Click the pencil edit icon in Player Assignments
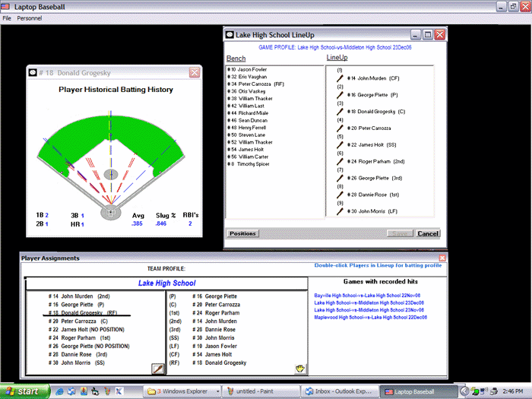Image resolution: width=532 pixels, height=399 pixels. click(x=158, y=369)
